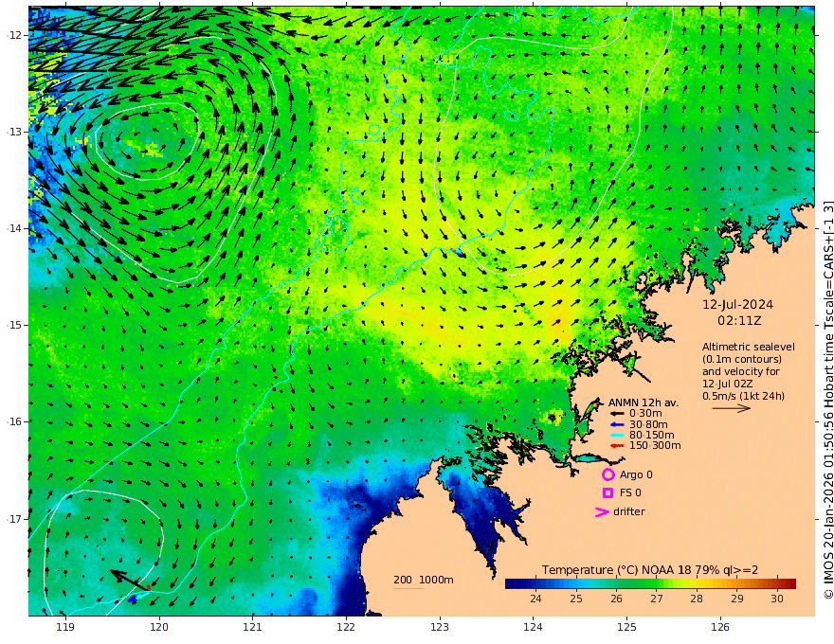Viewport: 834px width, 644px height.
Task: Click the colorbar tick label "27"
Action: click(657, 599)
